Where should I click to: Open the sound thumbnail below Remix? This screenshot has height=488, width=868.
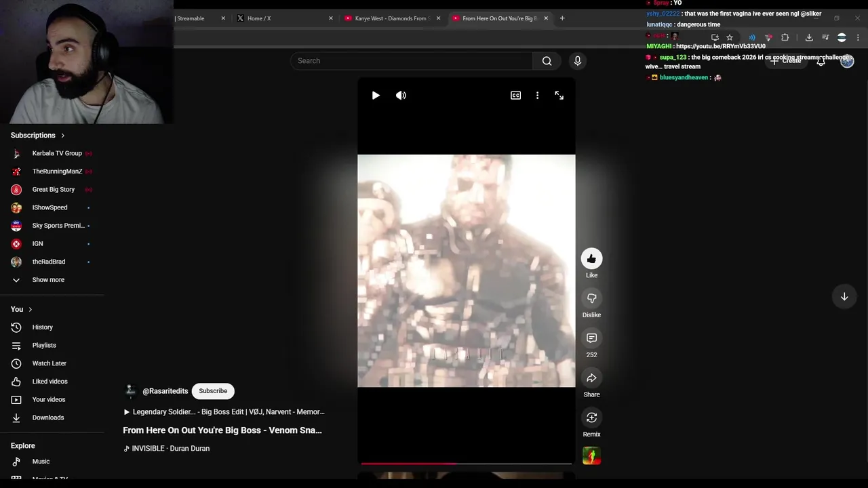(591, 456)
